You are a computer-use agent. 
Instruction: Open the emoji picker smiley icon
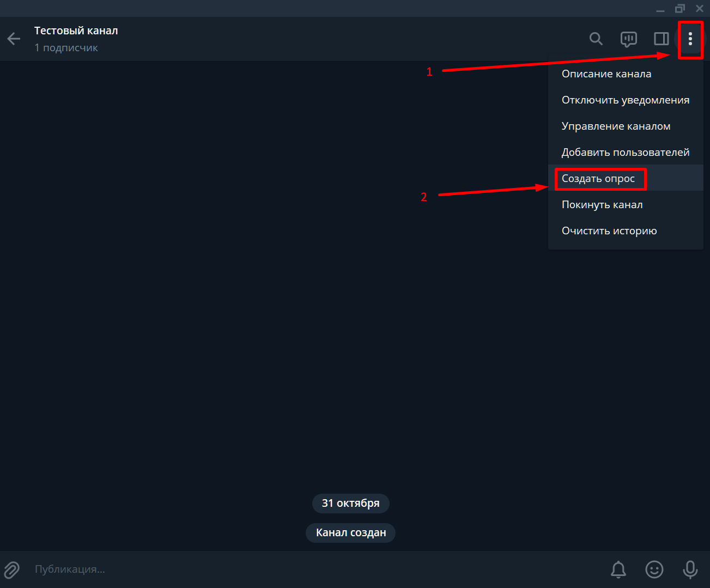pos(654,569)
